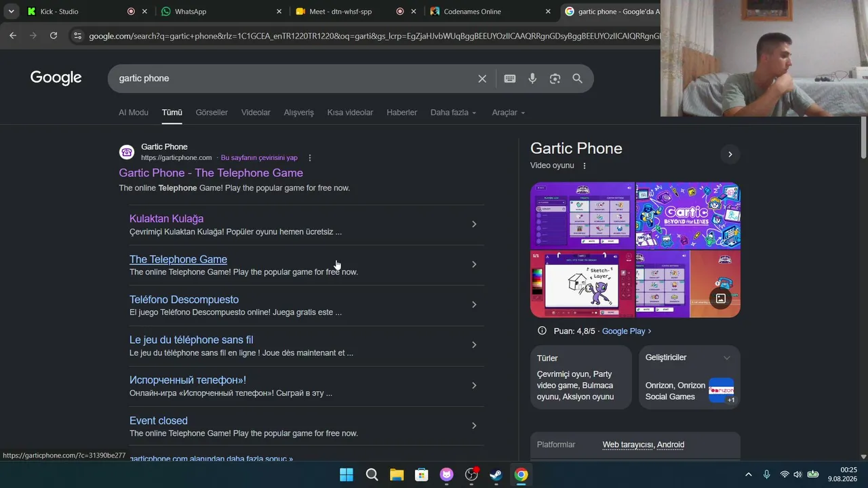Image resolution: width=868 pixels, height=488 pixels.
Task: Reload the current page
Action: point(54,35)
